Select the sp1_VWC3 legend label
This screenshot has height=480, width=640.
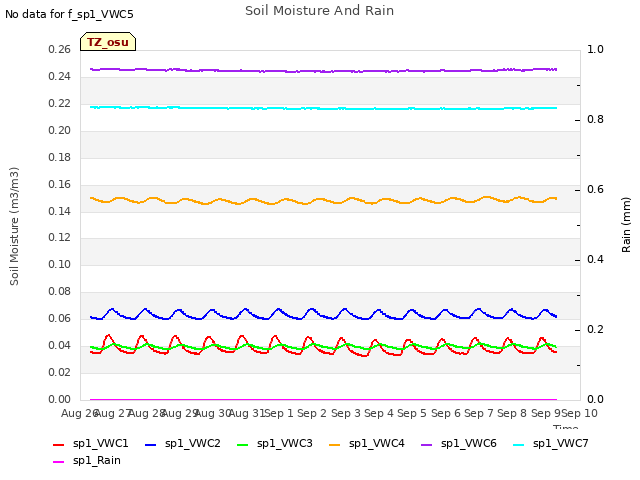pos(284,443)
